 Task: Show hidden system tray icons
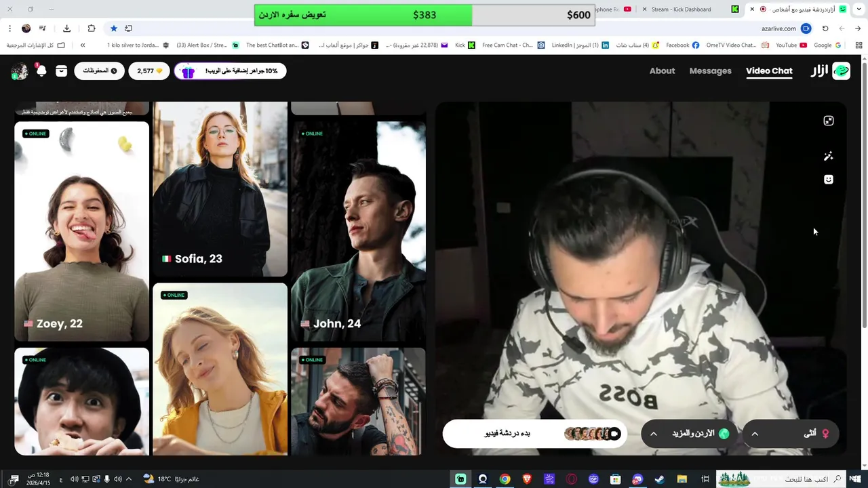[129, 479]
